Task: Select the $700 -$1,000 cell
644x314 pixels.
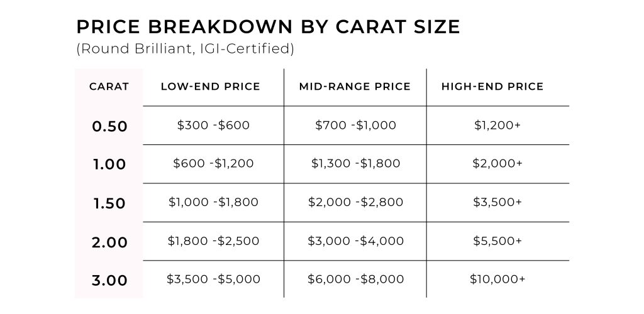Action: pos(355,125)
